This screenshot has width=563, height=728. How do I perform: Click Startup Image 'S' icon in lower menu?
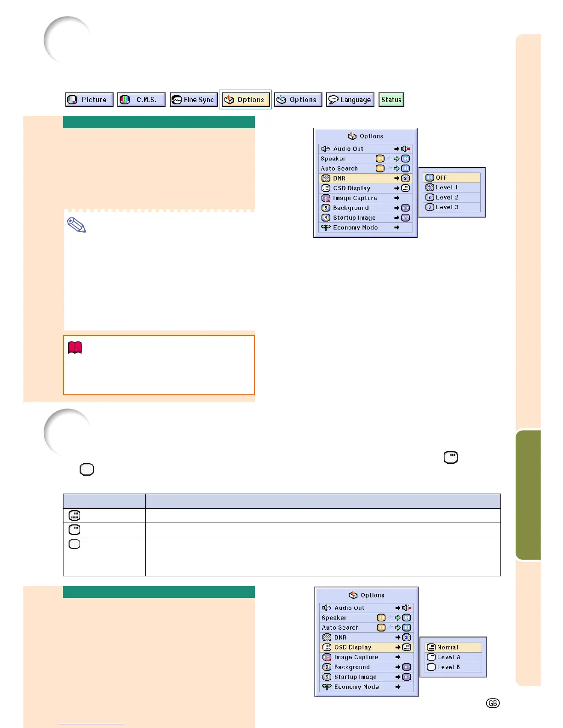coord(327,677)
